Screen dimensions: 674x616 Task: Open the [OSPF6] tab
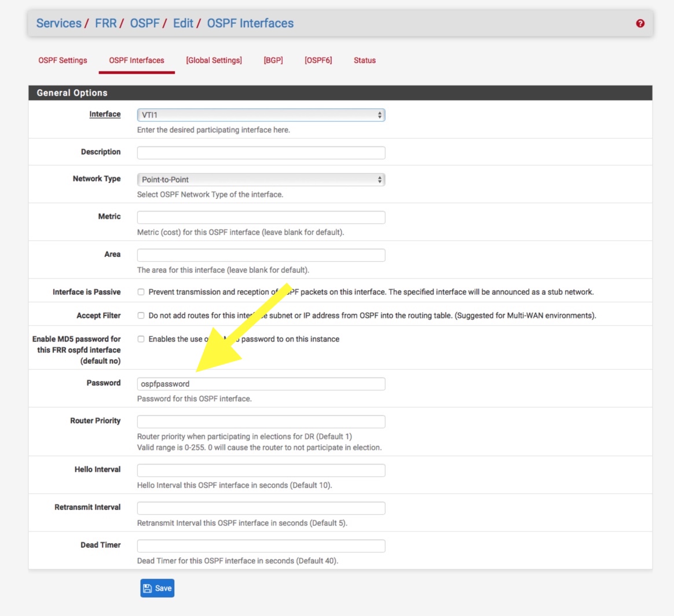(x=318, y=60)
